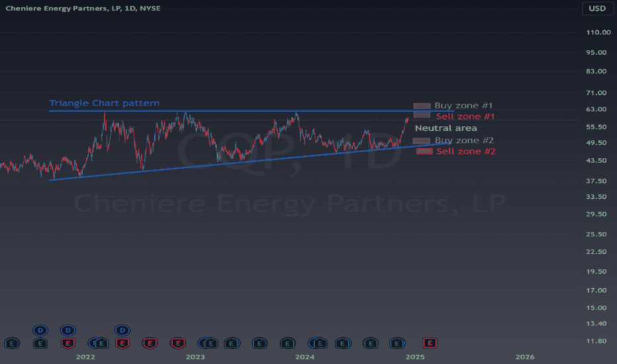Viewport: 617px width, 364px height.
Task: Click the Buy zone #2 color swatch
Action: (422, 140)
